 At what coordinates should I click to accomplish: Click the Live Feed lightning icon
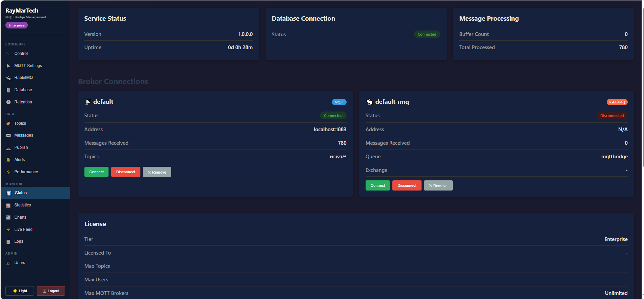click(x=8, y=230)
